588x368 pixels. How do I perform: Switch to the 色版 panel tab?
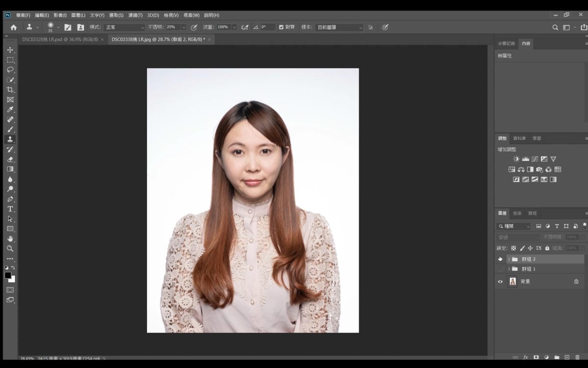[517, 213]
